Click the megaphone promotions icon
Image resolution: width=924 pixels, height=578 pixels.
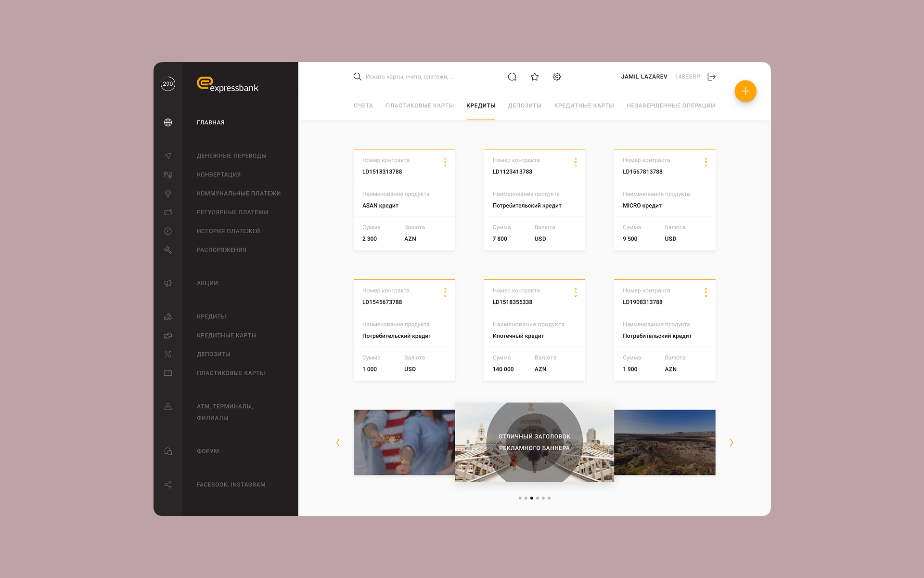168,283
